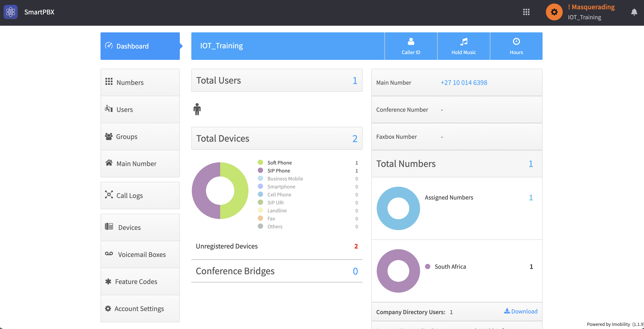Click the Download company directory link
The image size is (644, 329).
[521, 311]
